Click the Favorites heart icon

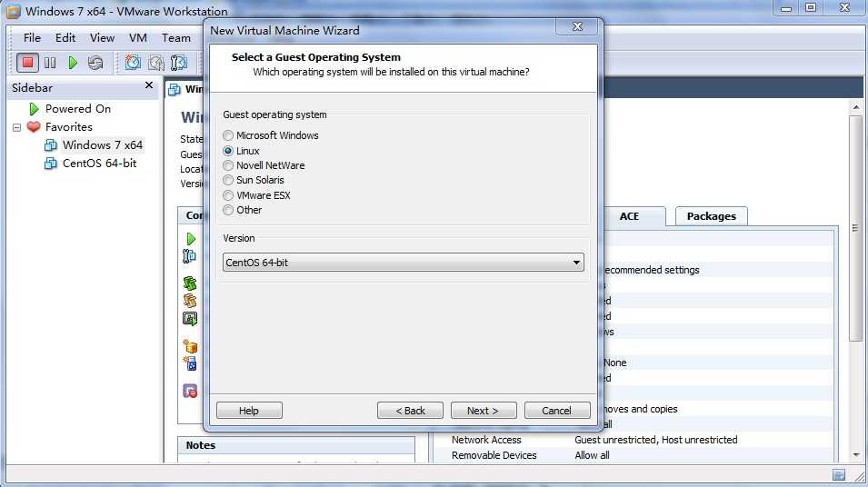coord(34,126)
